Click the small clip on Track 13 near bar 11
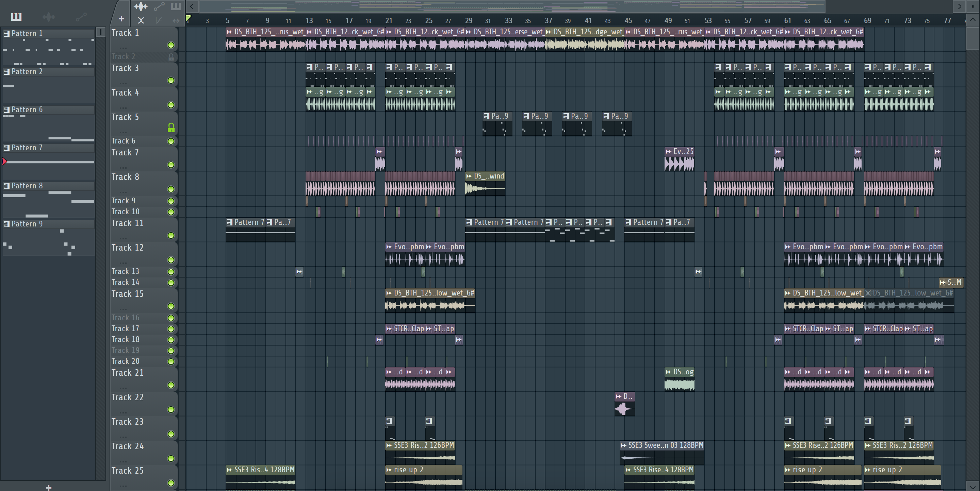This screenshot has height=491, width=980. click(x=299, y=272)
